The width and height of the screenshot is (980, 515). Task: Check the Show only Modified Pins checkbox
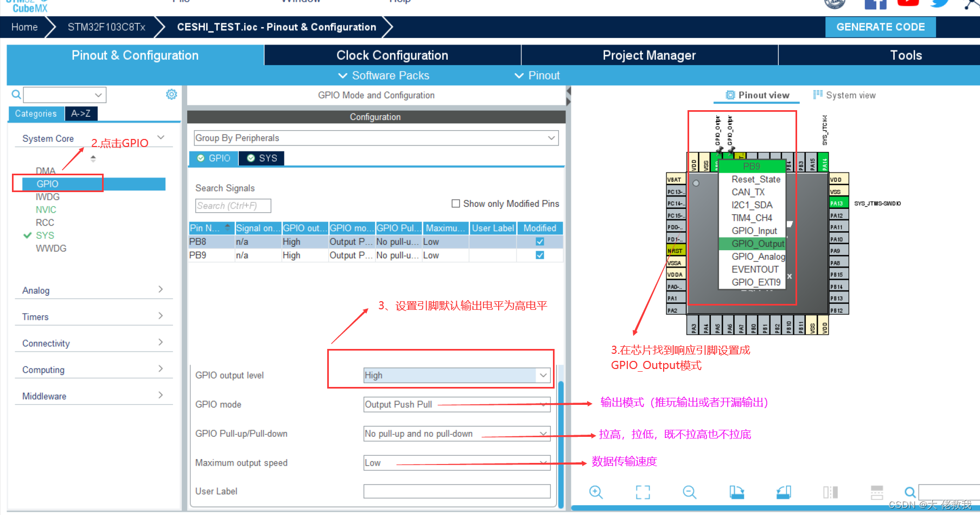coord(456,204)
